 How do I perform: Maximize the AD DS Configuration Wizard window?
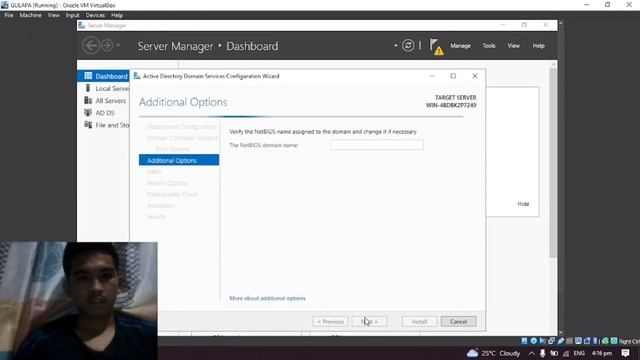point(453,76)
